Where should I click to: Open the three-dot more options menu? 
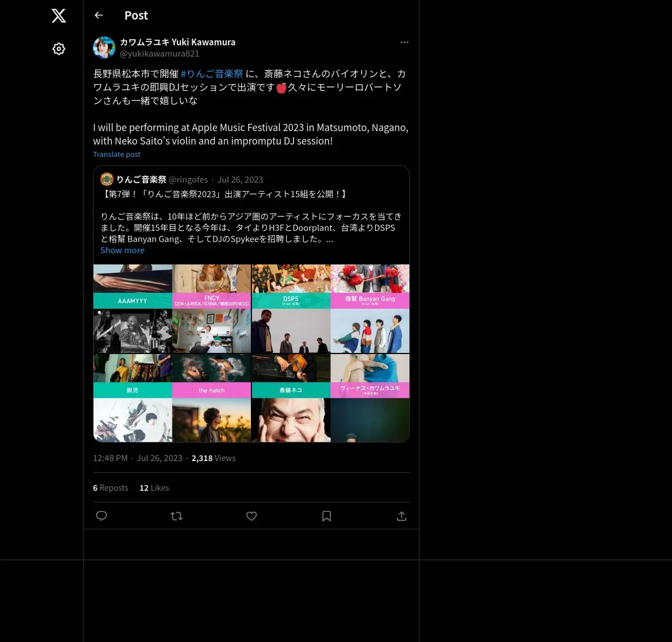[404, 42]
